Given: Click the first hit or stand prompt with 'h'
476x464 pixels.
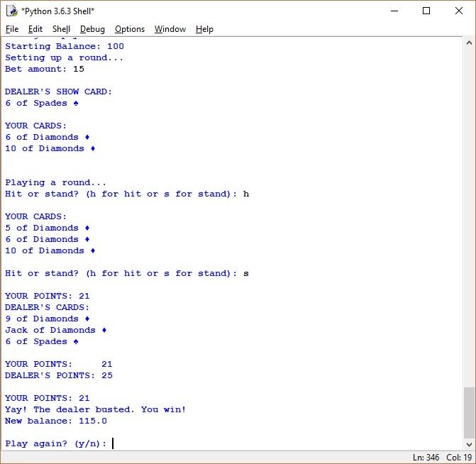Looking at the screenshot, I should tap(127, 194).
